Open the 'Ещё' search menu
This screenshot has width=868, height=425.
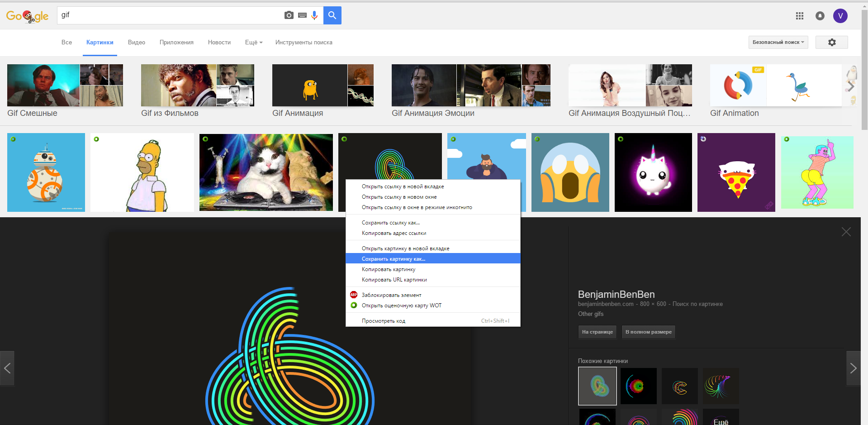pos(254,42)
